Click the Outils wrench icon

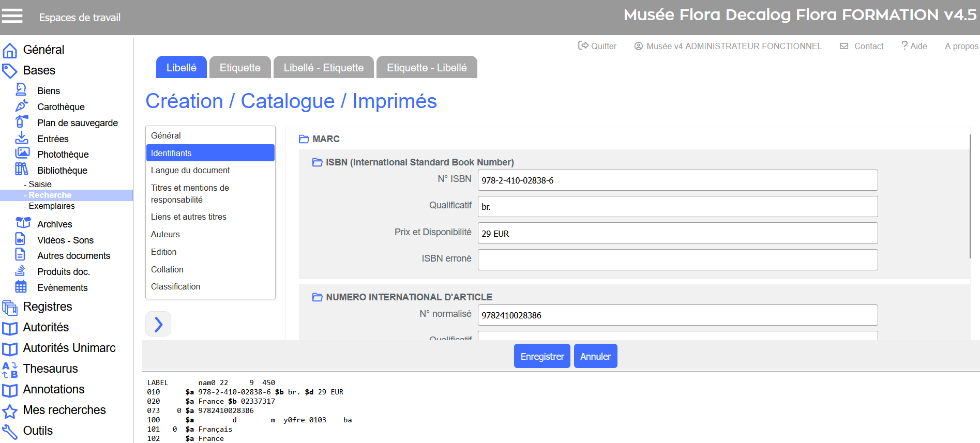(10, 431)
